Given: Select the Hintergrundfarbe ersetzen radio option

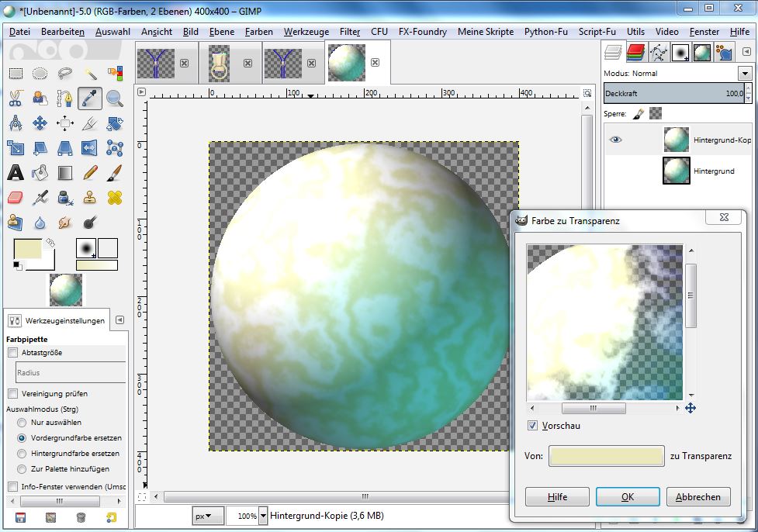Looking at the screenshot, I should (21, 453).
